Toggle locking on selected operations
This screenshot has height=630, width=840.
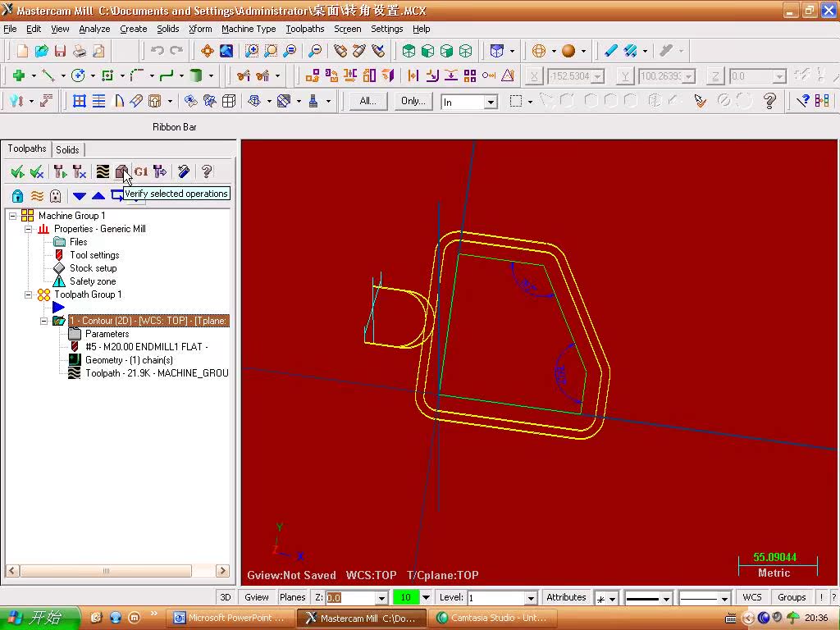point(17,195)
